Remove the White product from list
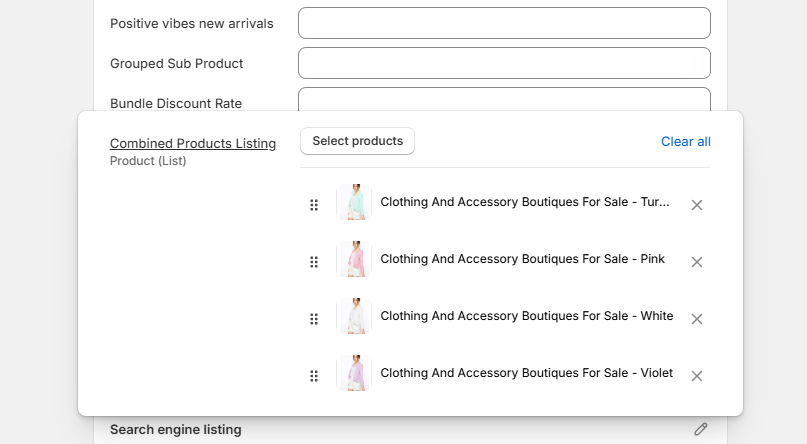This screenshot has width=807, height=444. (697, 319)
